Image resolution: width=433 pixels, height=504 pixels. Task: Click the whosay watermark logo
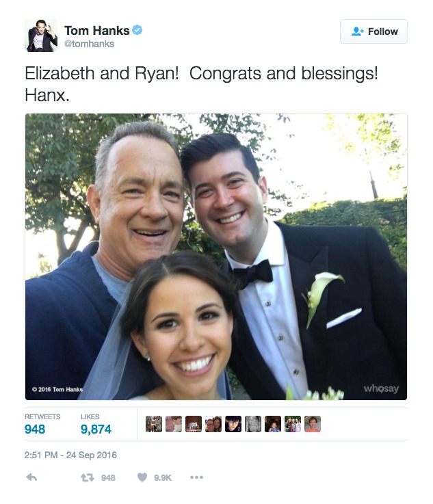point(381,388)
